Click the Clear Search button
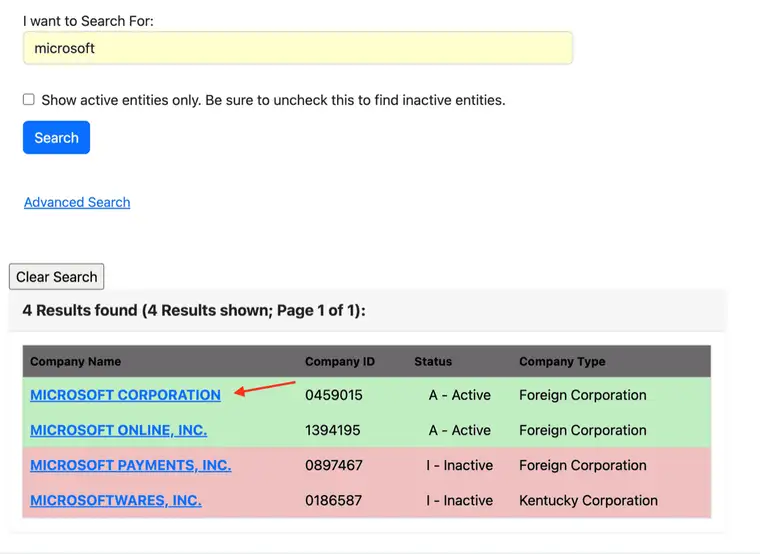The width and height of the screenshot is (760, 554). pyautogui.click(x=56, y=277)
